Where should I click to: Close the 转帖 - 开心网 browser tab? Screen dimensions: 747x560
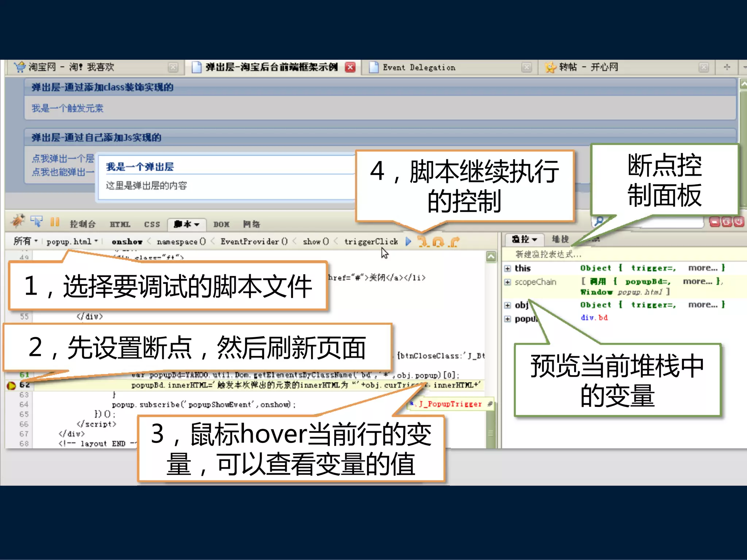704,67
